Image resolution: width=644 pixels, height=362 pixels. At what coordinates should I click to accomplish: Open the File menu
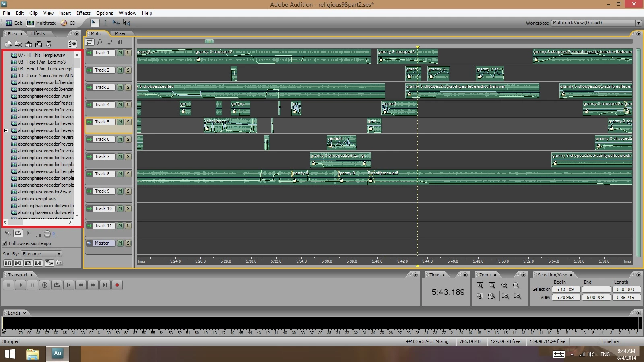coord(6,13)
